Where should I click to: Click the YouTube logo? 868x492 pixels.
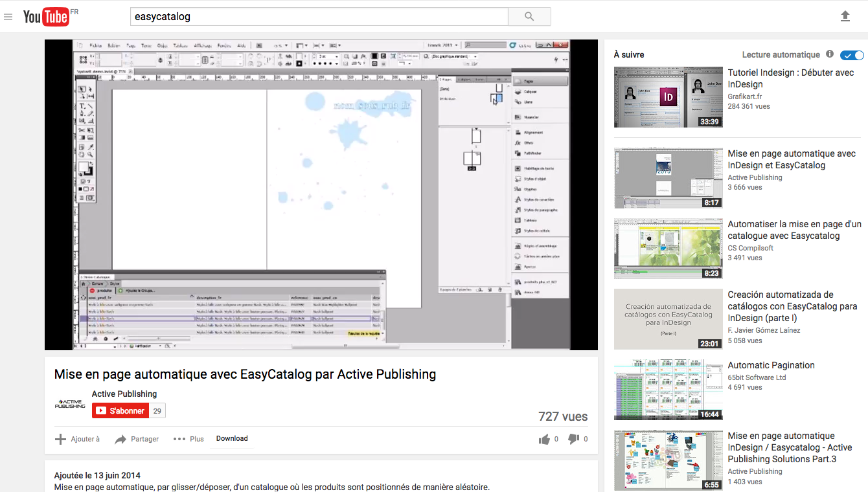46,17
